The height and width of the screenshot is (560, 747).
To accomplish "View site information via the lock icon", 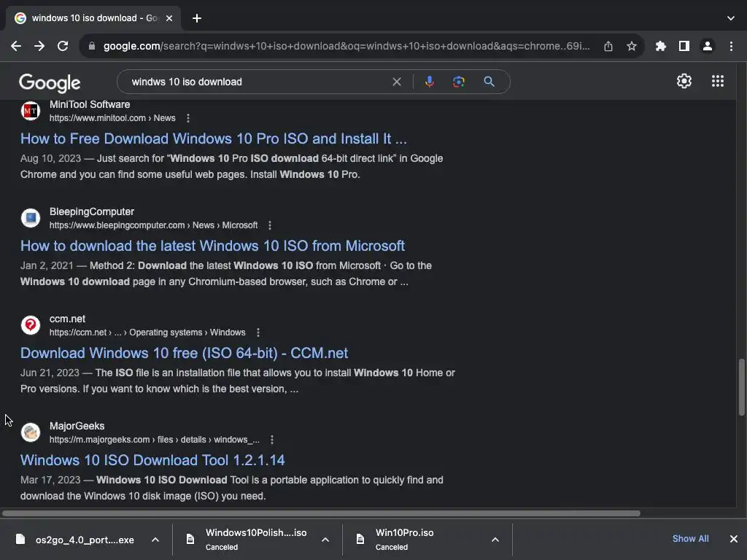I will [x=92, y=46].
